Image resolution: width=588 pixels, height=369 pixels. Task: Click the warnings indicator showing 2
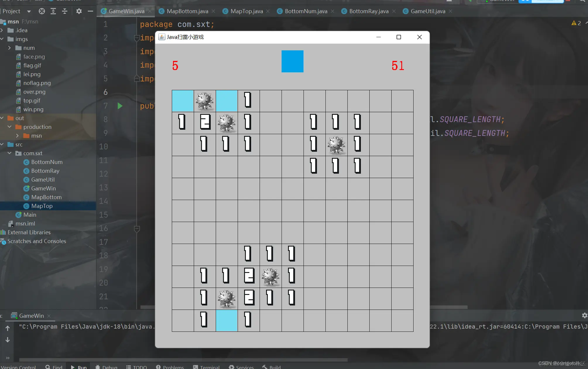pos(576,23)
